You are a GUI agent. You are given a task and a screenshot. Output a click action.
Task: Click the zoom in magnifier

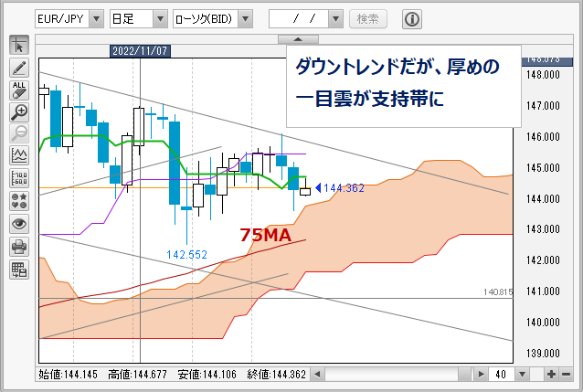(19, 112)
